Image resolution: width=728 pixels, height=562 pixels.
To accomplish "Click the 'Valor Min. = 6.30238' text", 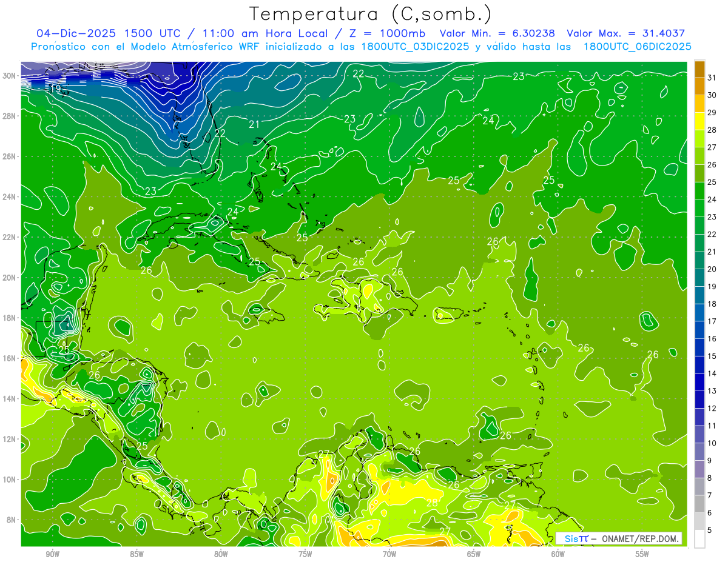I will pyautogui.click(x=498, y=33).
